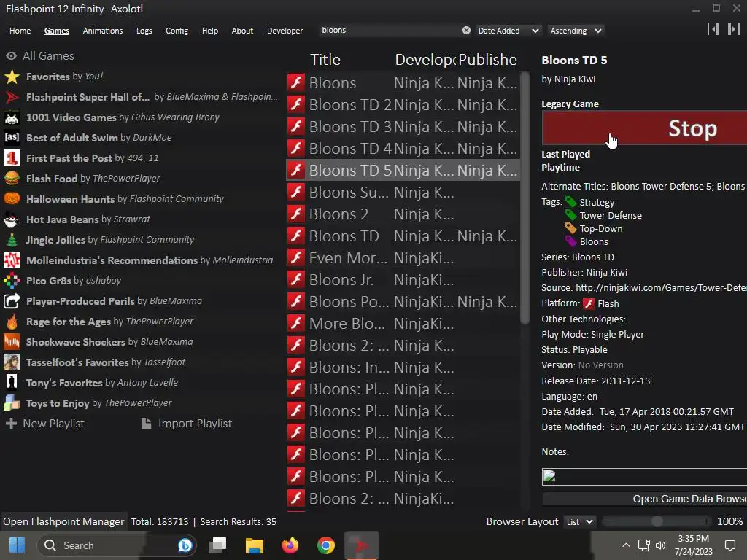747x560 pixels.
Task: Select Bloons TD 4 in game list
Action: 403,149
